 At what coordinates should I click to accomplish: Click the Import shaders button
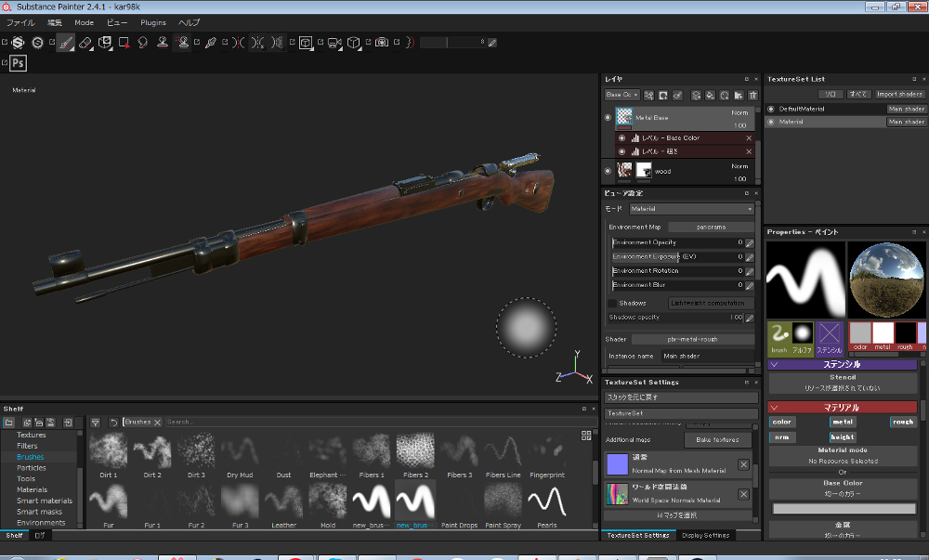point(899,94)
